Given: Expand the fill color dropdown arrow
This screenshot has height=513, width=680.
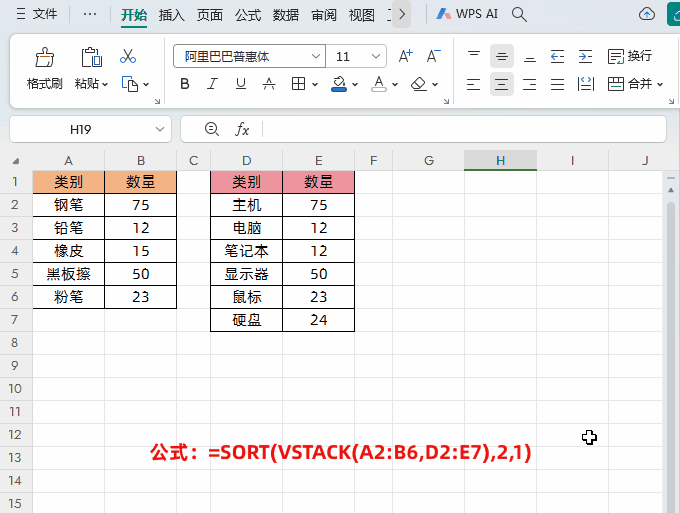Looking at the screenshot, I should [x=355, y=84].
